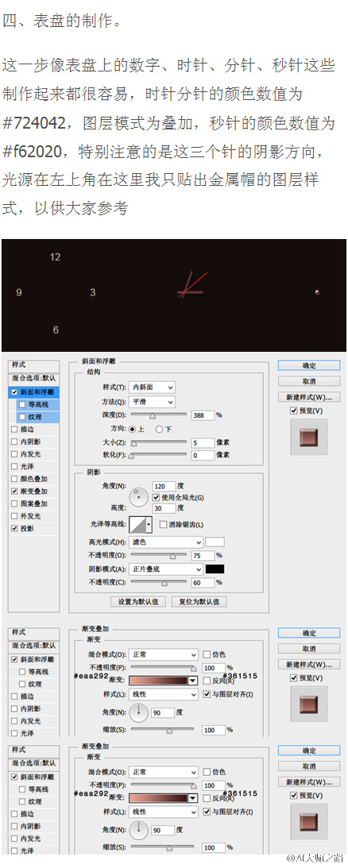
Task: Enable the 颜色叠加 checkbox
Action: (x=14, y=479)
